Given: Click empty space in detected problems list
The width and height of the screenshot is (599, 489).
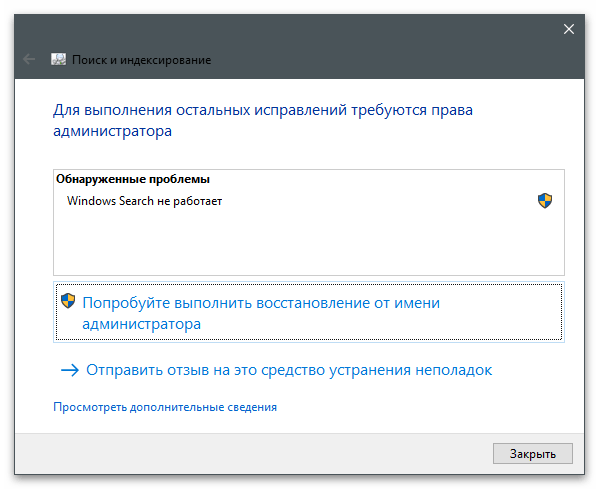Looking at the screenshot, I should tap(309, 243).
